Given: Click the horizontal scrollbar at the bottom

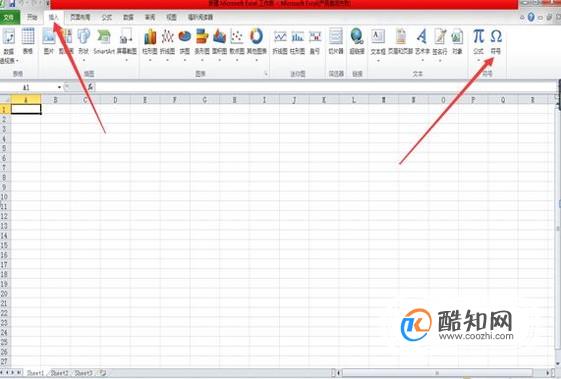Looking at the screenshot, I should tap(444, 373).
